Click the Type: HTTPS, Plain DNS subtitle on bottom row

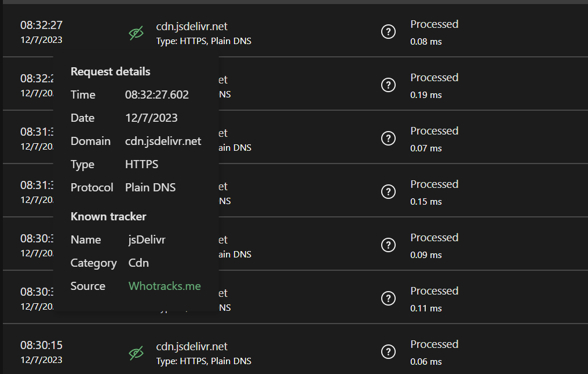click(x=203, y=361)
